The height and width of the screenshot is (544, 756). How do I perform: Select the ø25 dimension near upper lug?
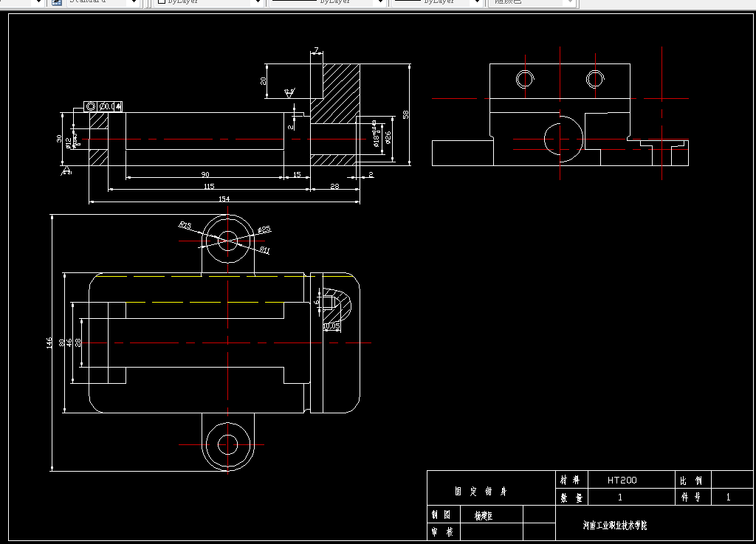pyautogui.click(x=264, y=230)
